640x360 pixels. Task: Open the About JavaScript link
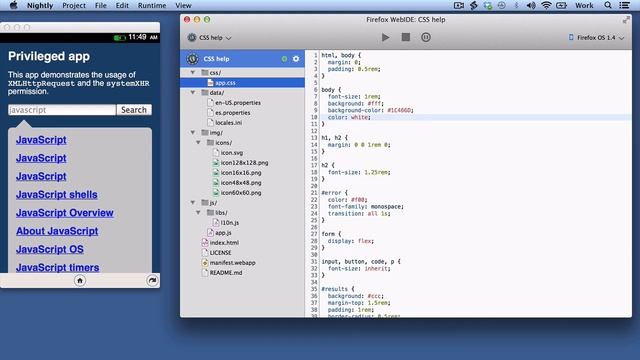(57, 231)
